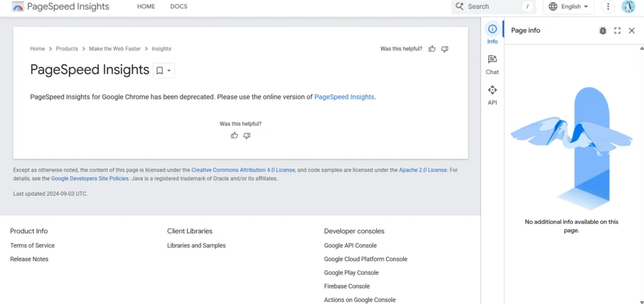Viewport: 644px width, 304px height.
Task: Open the DOCS tab
Action: (x=179, y=6)
